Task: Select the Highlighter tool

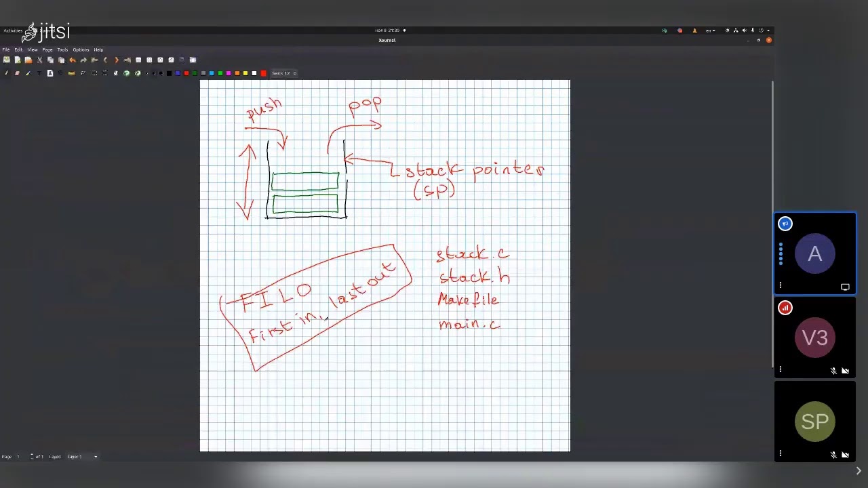Action: click(x=28, y=73)
